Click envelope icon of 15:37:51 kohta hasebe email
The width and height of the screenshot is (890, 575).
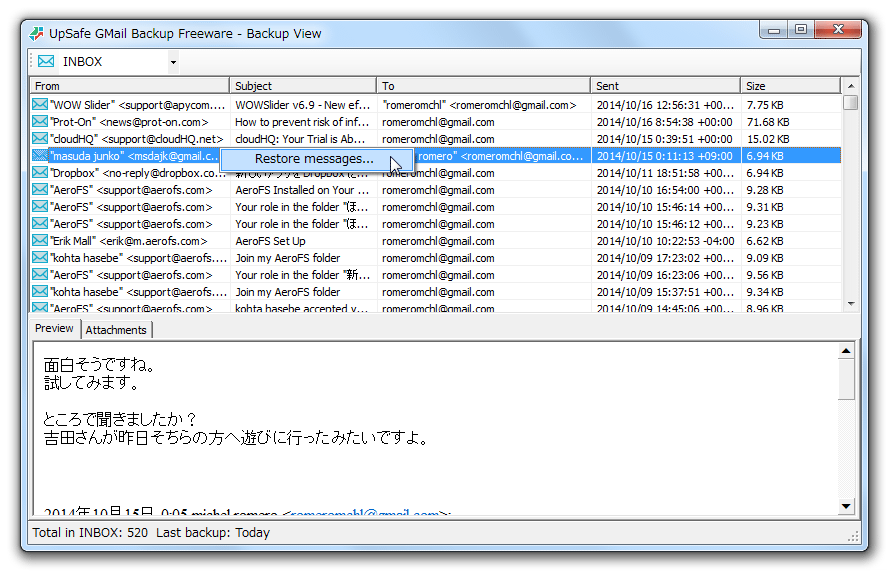pos(40,291)
